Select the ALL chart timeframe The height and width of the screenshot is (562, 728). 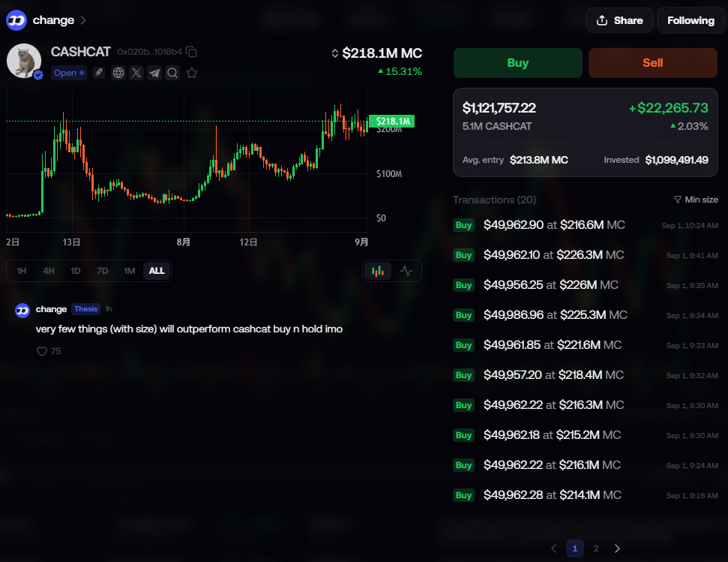click(157, 271)
